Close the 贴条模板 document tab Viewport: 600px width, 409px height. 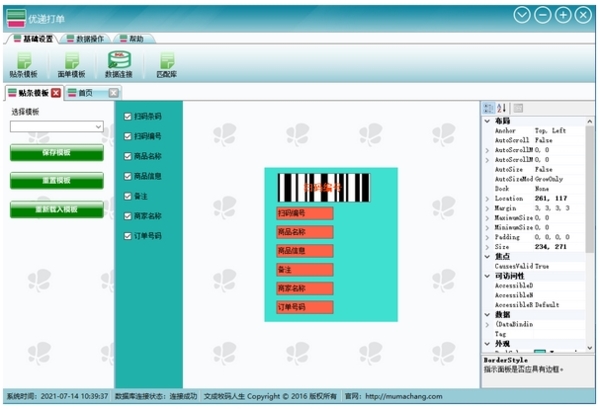(x=56, y=93)
